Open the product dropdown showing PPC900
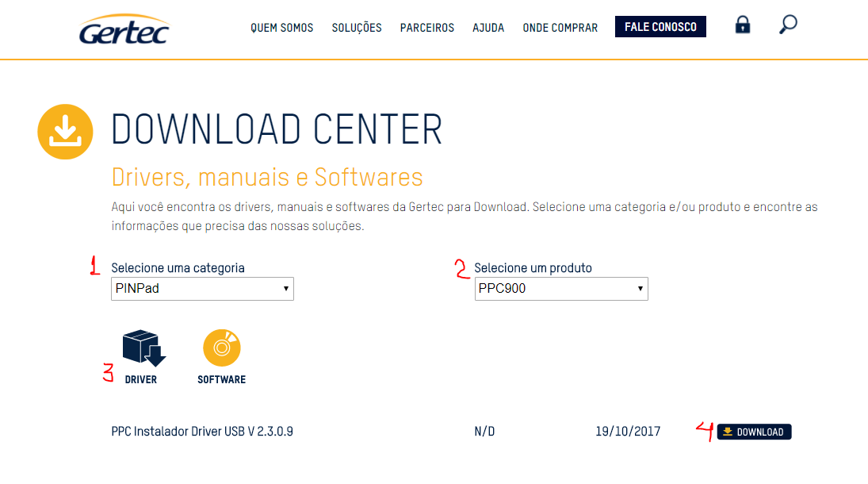 point(561,289)
